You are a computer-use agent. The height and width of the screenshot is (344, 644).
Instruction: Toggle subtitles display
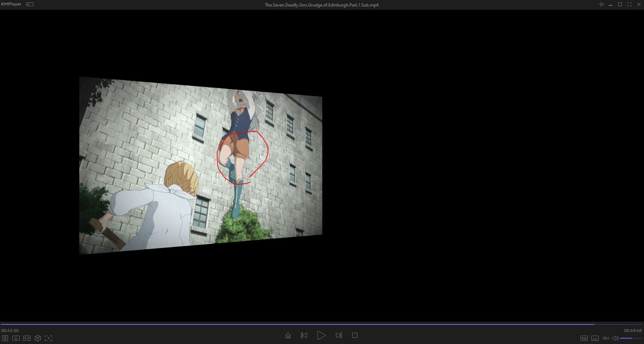(595, 338)
